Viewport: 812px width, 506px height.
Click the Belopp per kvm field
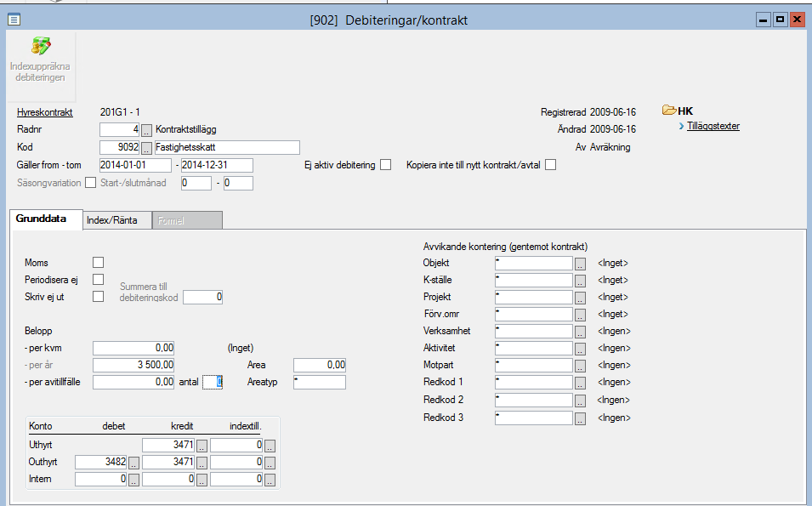coord(133,348)
